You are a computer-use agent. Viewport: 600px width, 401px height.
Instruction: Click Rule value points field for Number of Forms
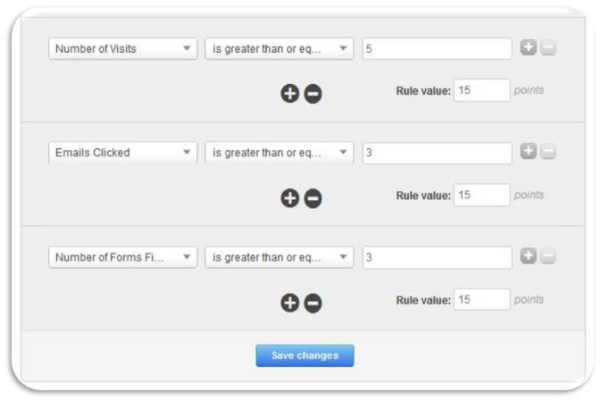482,300
